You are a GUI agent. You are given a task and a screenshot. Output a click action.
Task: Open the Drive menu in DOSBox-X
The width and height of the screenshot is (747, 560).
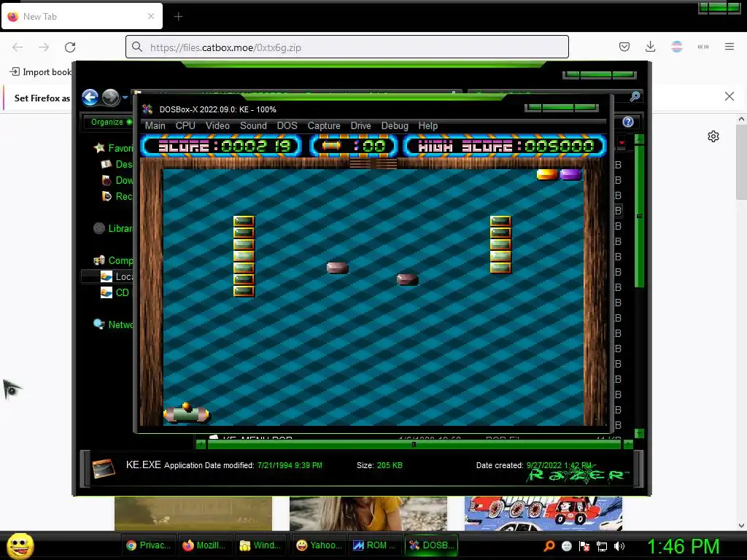(x=360, y=125)
